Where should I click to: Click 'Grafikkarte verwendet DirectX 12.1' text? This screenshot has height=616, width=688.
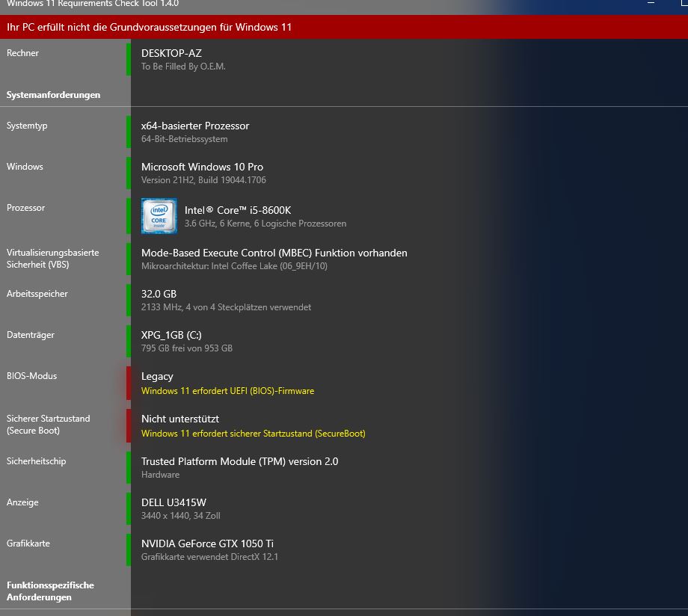[x=209, y=557]
